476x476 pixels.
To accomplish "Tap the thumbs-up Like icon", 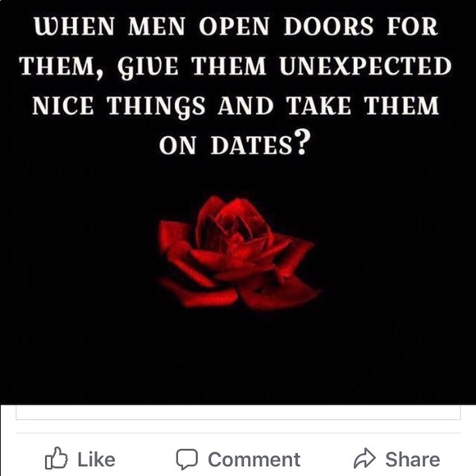I will coord(56,458).
